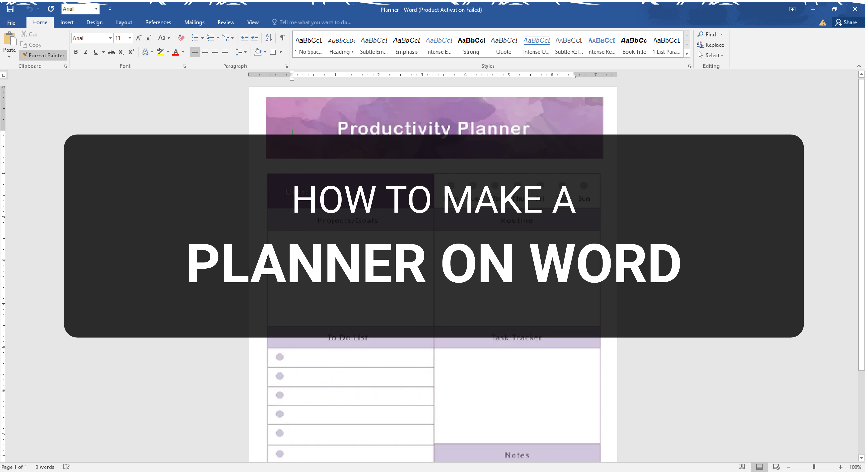Click the Replace button
Screen dimensions: 868x472
pyautogui.click(x=710, y=45)
